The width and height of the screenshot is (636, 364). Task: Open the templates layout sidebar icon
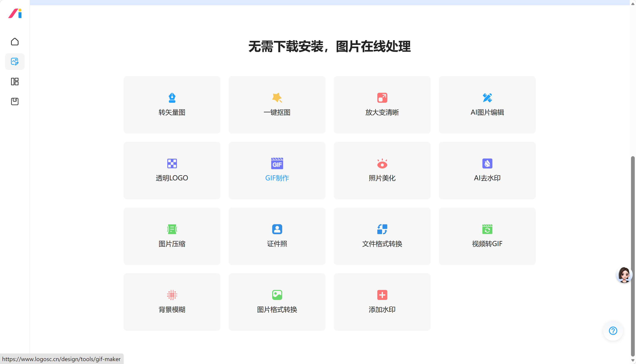pyautogui.click(x=15, y=82)
